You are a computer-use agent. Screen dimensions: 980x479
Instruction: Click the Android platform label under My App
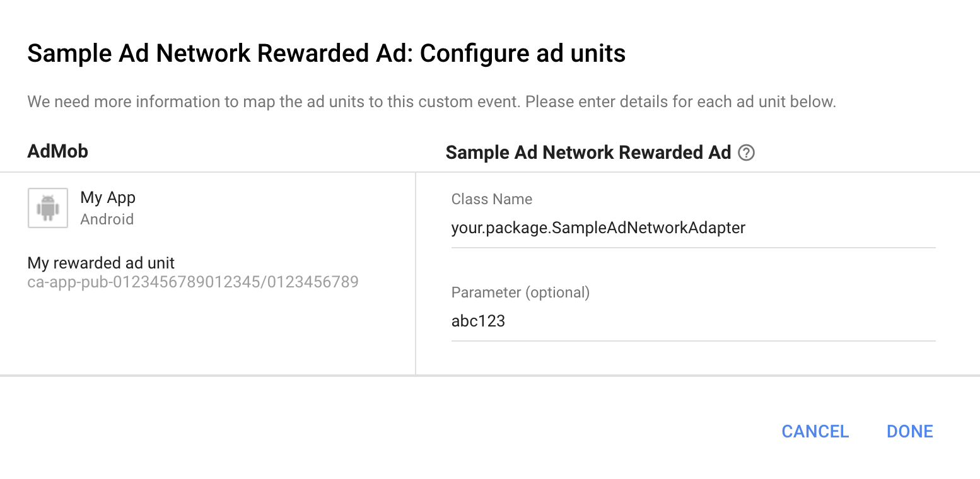(x=107, y=219)
